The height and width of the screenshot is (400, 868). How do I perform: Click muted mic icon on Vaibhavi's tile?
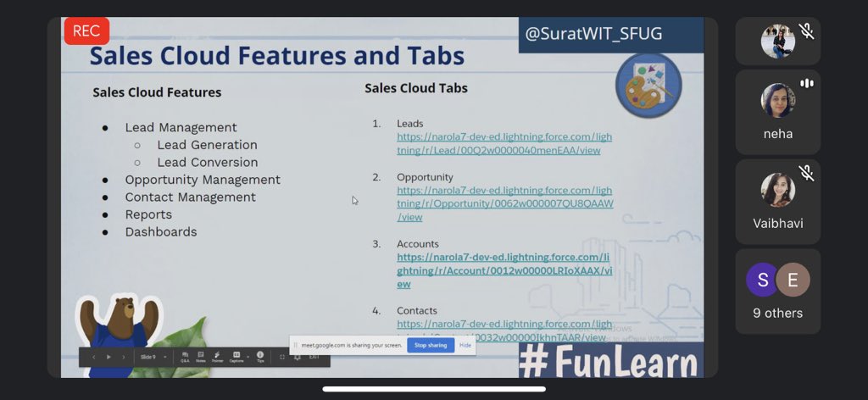click(807, 173)
